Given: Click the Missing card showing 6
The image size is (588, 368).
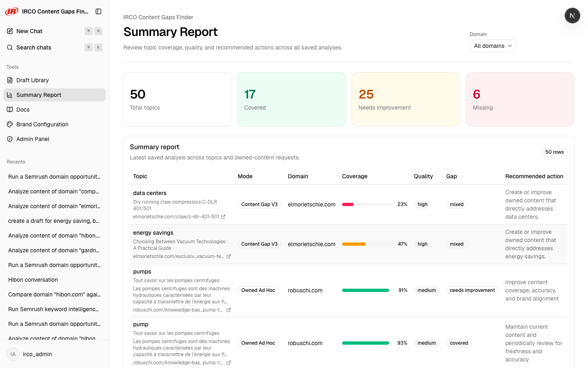Looking at the screenshot, I should (x=520, y=99).
